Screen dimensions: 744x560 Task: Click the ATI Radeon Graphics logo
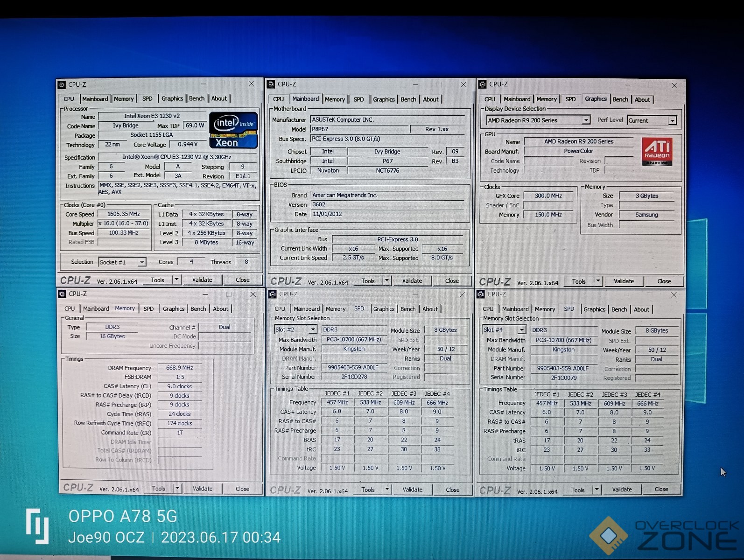pos(657,151)
